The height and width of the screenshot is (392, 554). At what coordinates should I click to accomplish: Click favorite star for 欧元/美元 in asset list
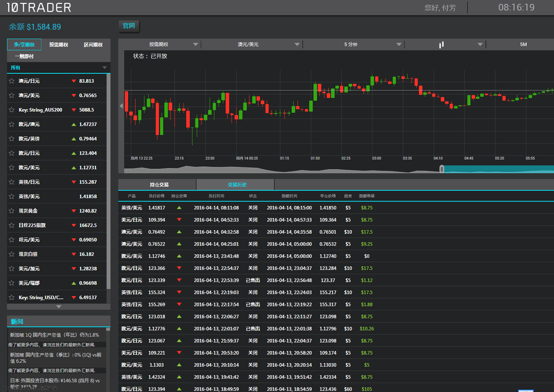click(x=12, y=168)
